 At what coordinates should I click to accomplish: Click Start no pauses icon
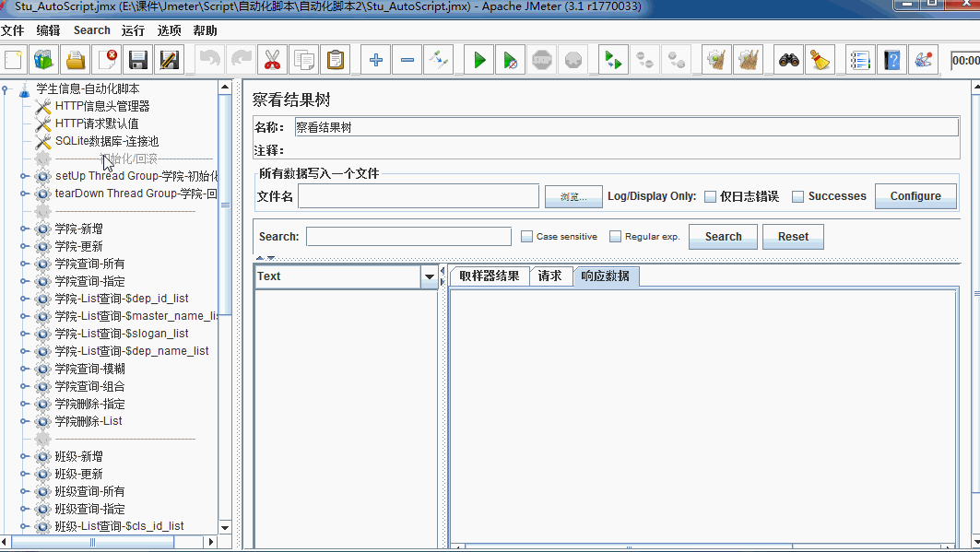point(511,60)
